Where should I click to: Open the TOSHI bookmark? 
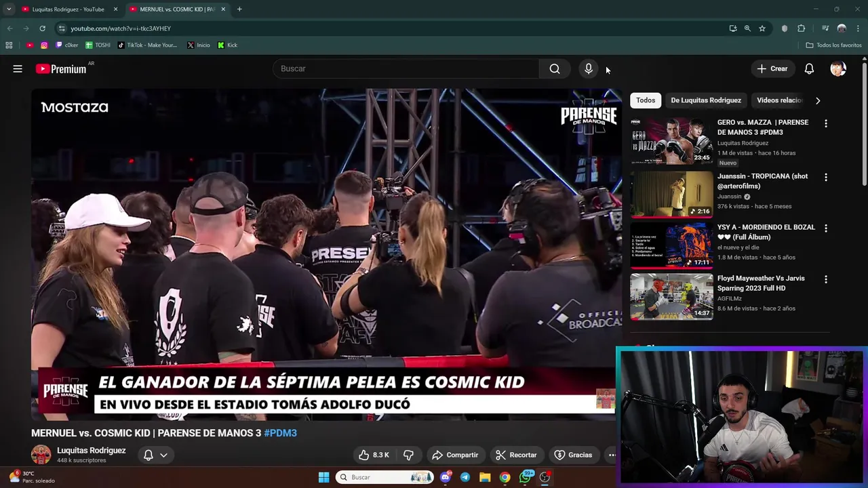98,45
